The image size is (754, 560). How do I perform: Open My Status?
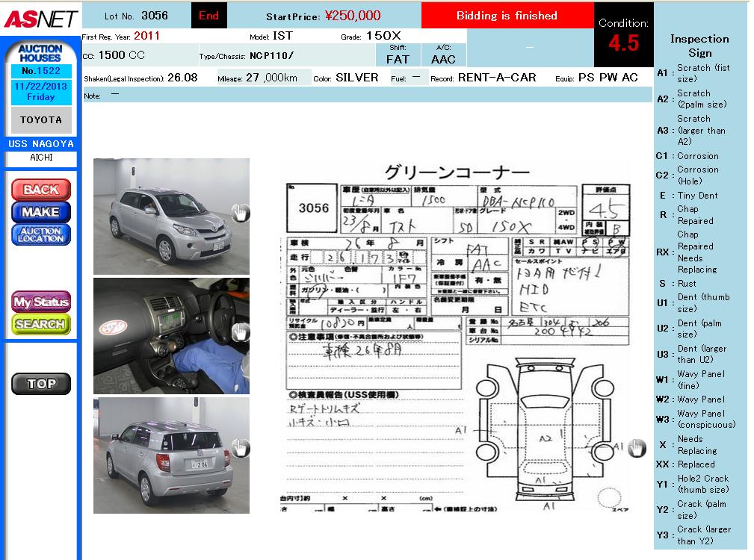click(x=40, y=302)
